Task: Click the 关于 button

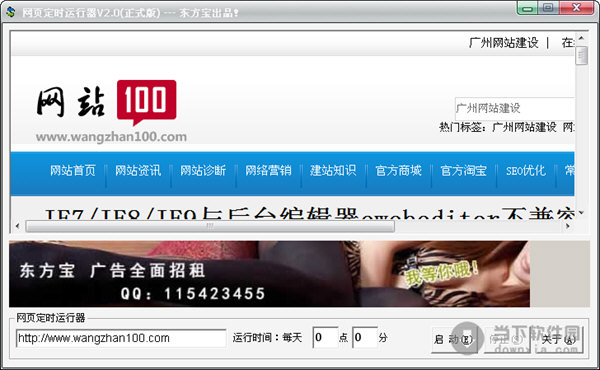Action: (x=559, y=340)
